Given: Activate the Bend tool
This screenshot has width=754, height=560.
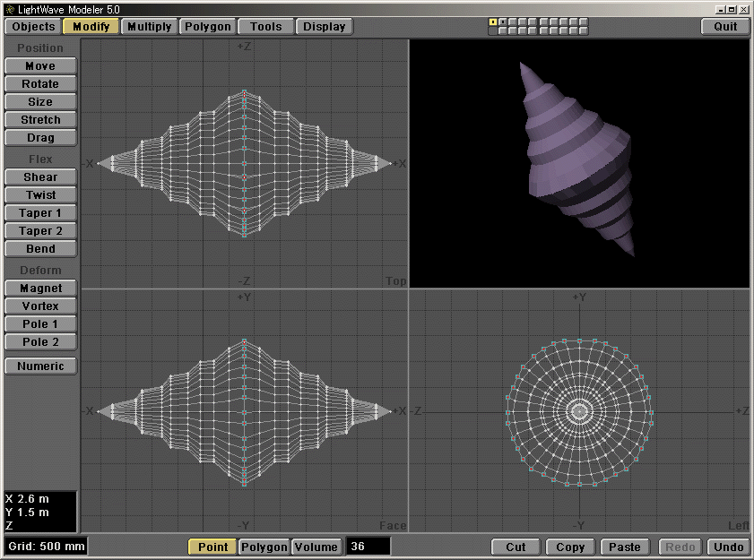Looking at the screenshot, I should tap(39, 248).
